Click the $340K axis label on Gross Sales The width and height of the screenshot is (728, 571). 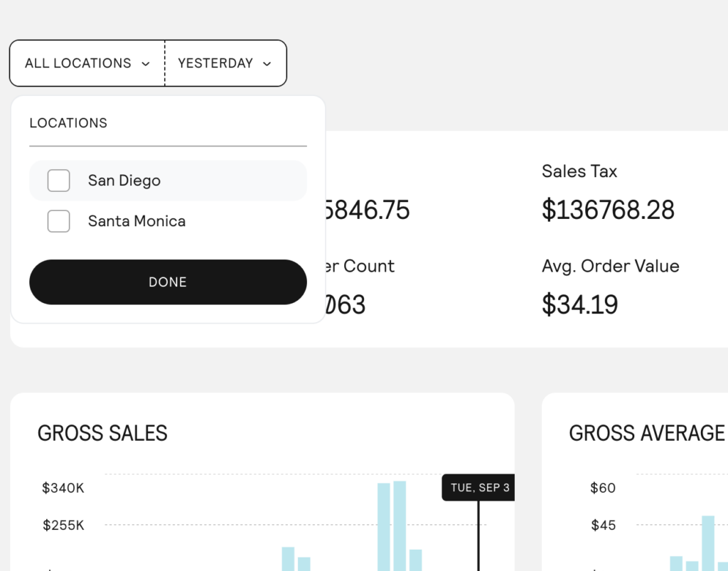pyautogui.click(x=63, y=488)
